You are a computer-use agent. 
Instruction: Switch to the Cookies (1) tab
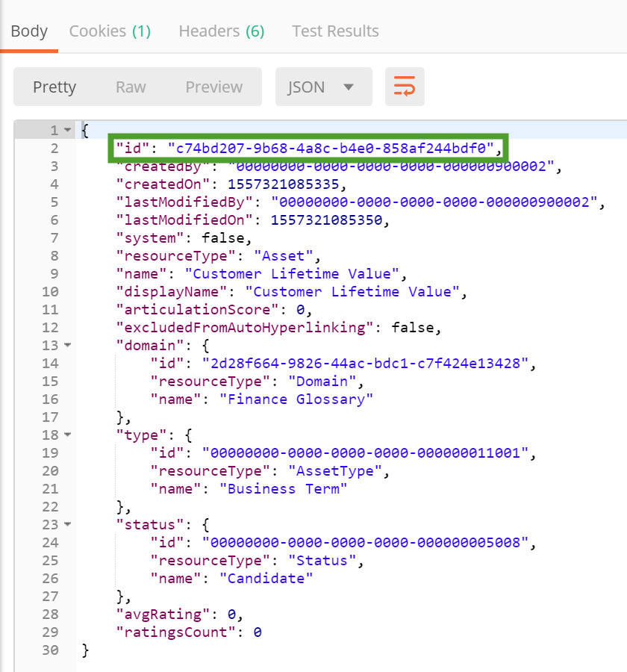click(x=110, y=31)
